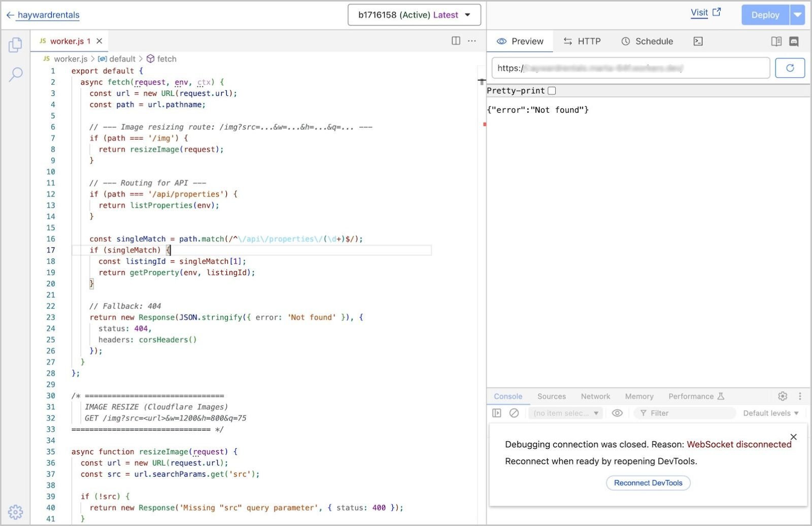This screenshot has height=526, width=812.
Task: Open the terminal panel via console icon
Action: point(698,41)
